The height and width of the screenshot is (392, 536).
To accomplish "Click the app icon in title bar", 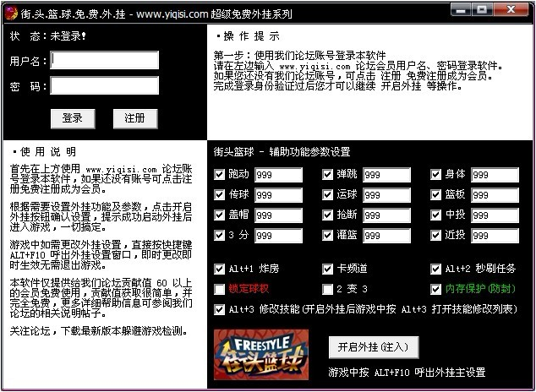I will pos(11,14).
